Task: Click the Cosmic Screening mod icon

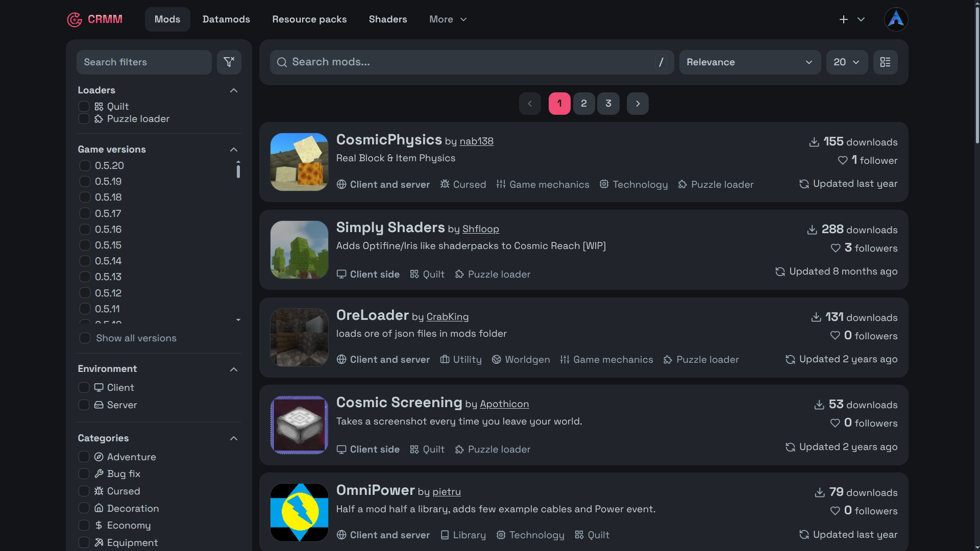Action: coord(299,425)
